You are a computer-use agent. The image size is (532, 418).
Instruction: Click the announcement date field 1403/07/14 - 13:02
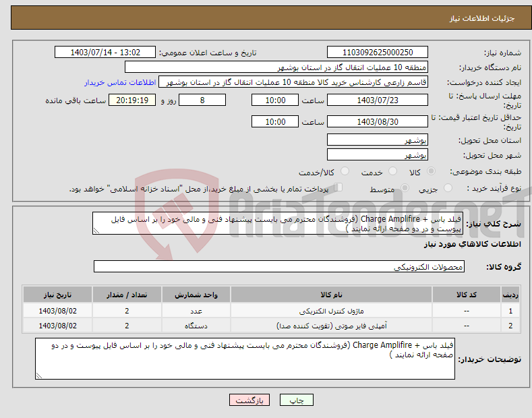click(105, 53)
